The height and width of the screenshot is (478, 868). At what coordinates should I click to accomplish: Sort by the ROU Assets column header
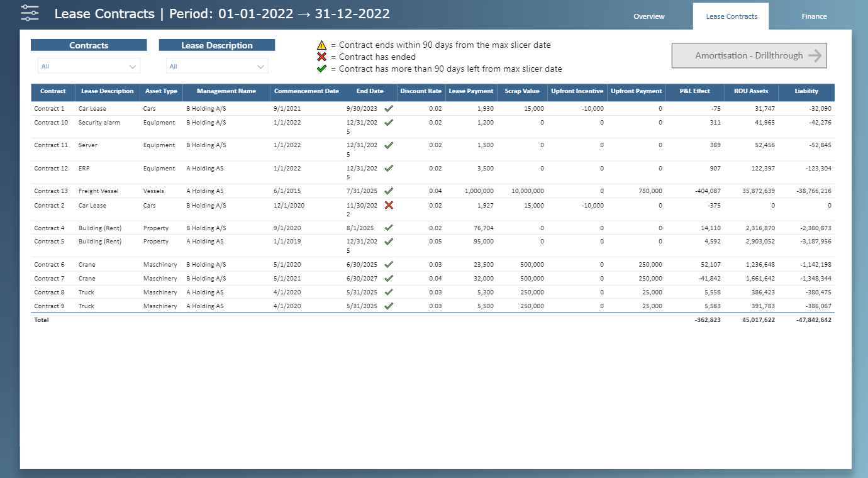click(750, 91)
